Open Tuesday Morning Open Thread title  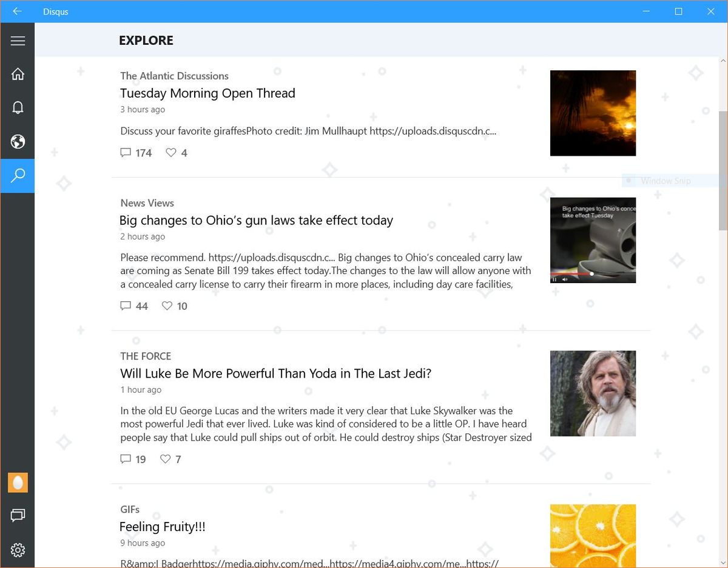tap(207, 93)
